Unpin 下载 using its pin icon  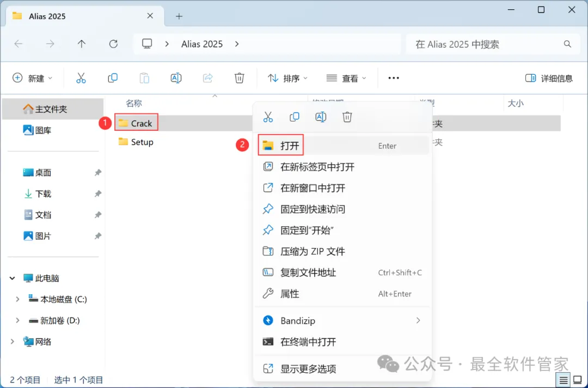pos(97,193)
